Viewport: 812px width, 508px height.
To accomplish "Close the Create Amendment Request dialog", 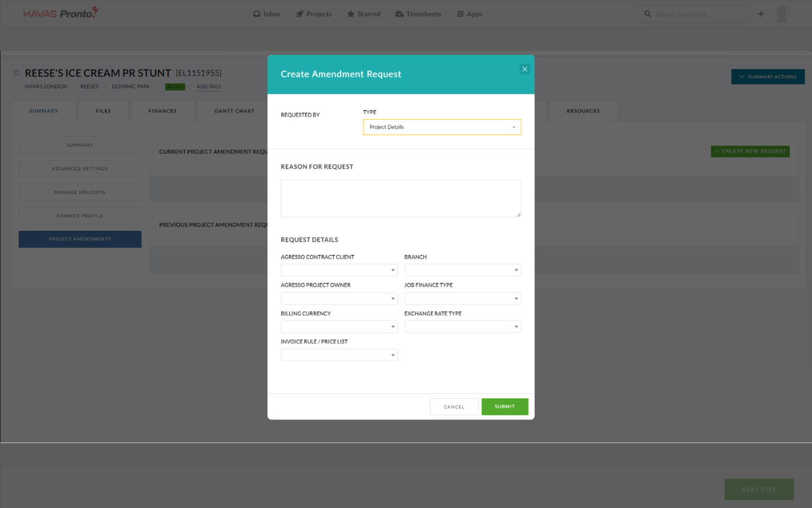I will click(x=524, y=69).
